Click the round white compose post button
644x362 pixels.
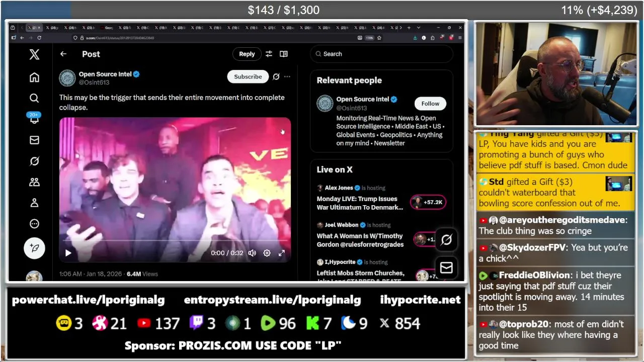[x=34, y=248]
